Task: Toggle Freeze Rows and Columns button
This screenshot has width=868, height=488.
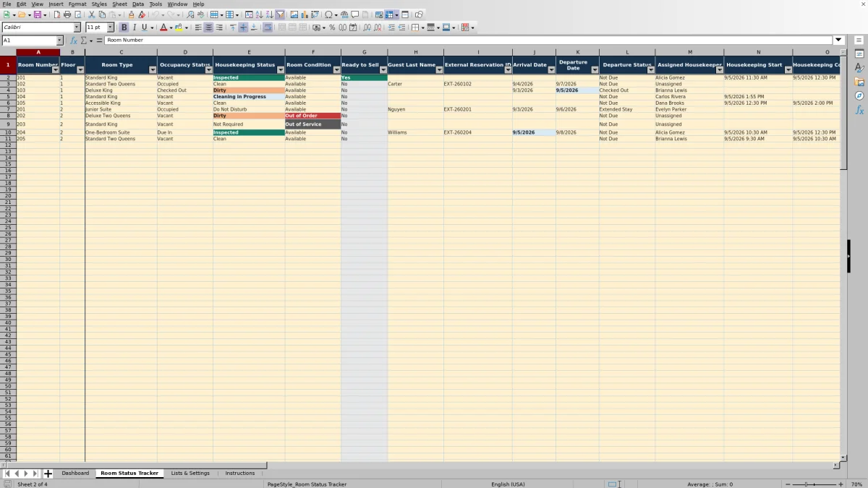Action: [x=390, y=14]
